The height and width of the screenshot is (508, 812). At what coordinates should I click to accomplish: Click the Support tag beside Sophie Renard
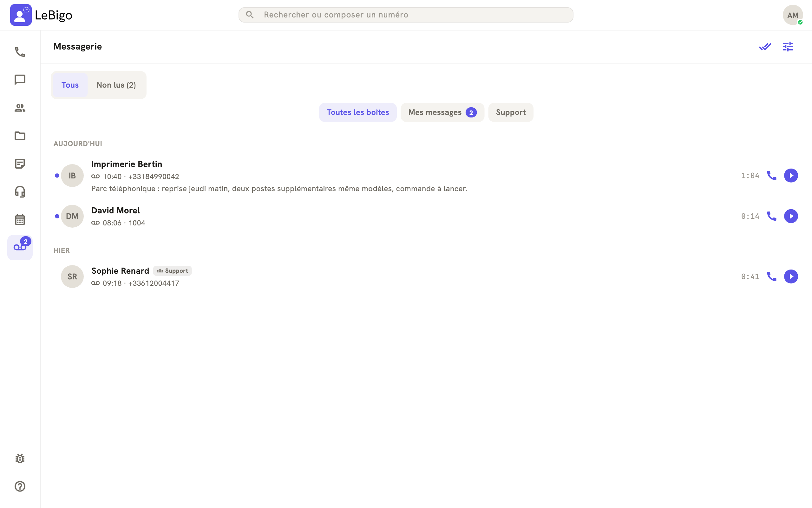click(x=173, y=271)
